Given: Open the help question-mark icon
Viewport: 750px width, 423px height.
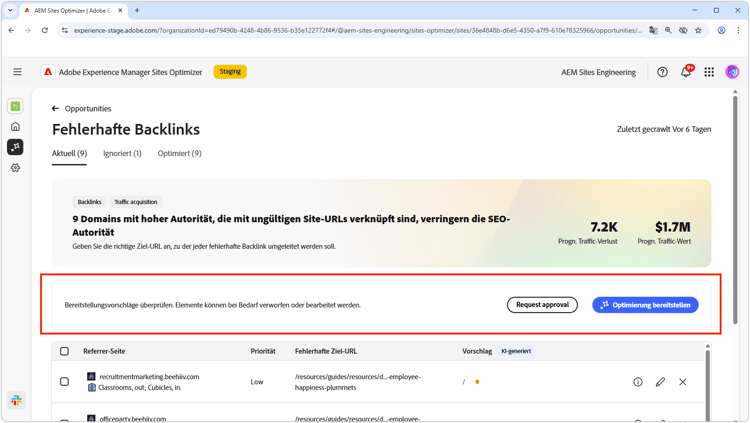Looking at the screenshot, I should tap(662, 72).
